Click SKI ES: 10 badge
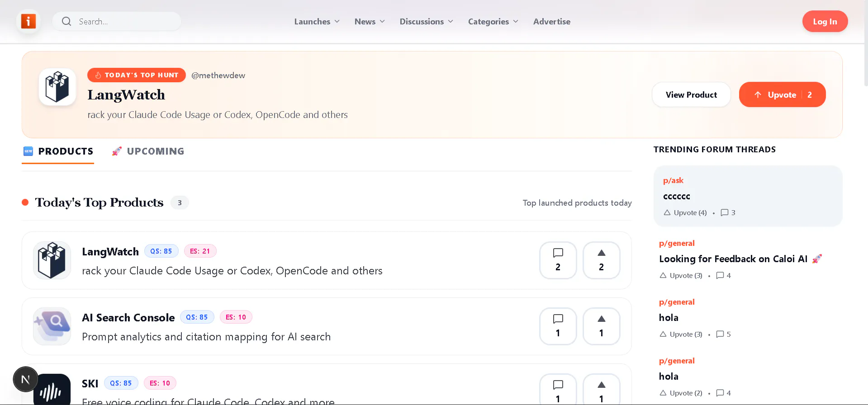Image resolution: width=868 pixels, height=405 pixels. pyautogui.click(x=160, y=383)
